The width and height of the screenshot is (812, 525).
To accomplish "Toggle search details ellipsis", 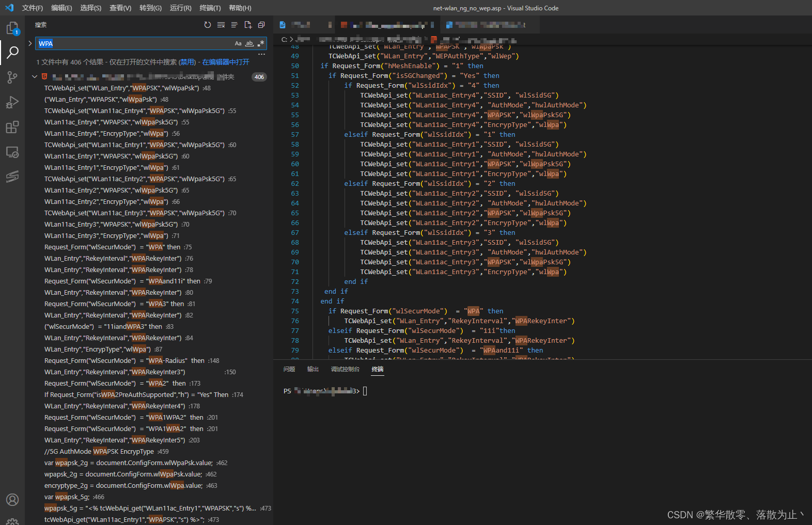I will tap(261, 54).
